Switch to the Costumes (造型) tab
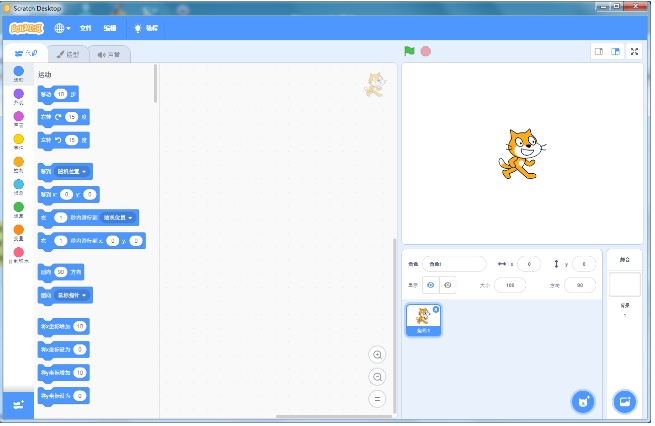Image resolution: width=655 pixels, height=426 pixels. point(68,54)
